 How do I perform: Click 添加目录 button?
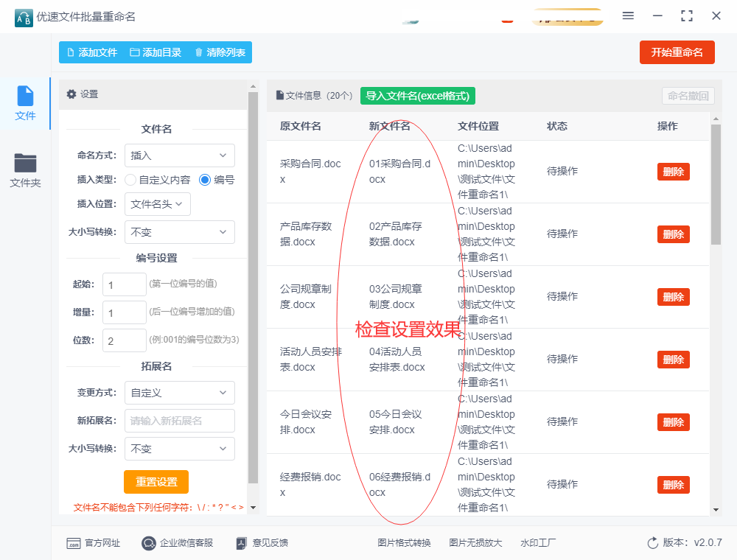pyautogui.click(x=156, y=52)
